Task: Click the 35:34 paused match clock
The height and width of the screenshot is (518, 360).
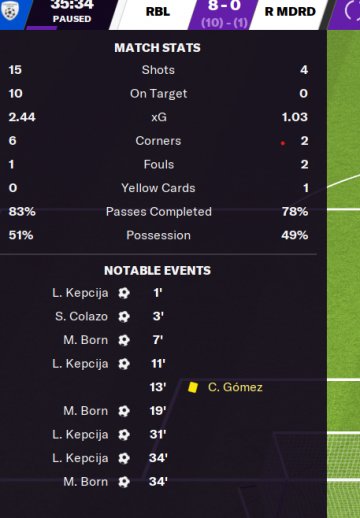Action: (72, 5)
